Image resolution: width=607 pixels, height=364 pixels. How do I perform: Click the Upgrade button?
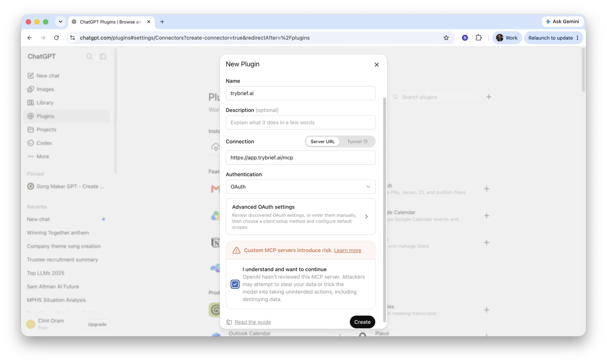[97, 325]
